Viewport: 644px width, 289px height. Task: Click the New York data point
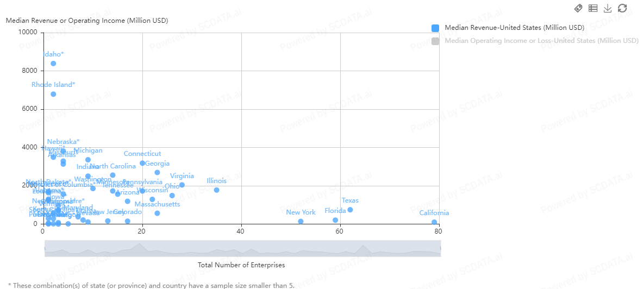(301, 221)
